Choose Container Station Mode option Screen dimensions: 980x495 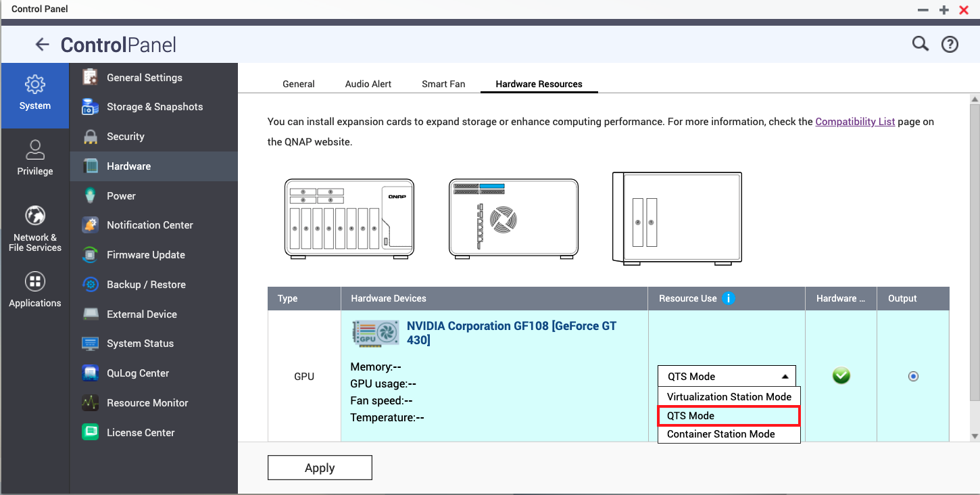729,434
